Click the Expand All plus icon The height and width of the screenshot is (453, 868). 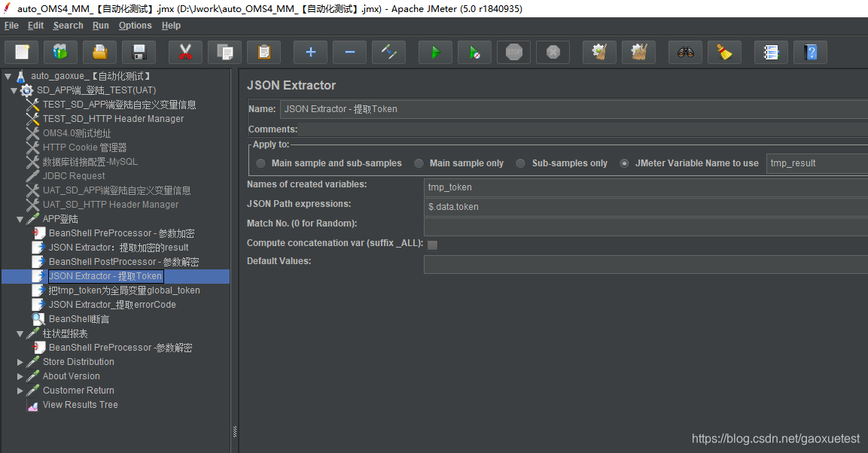coord(311,53)
